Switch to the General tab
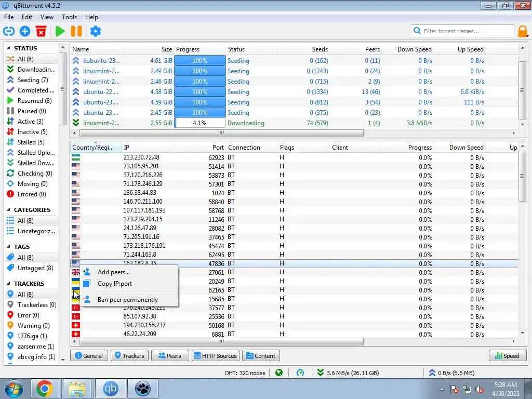 click(89, 355)
